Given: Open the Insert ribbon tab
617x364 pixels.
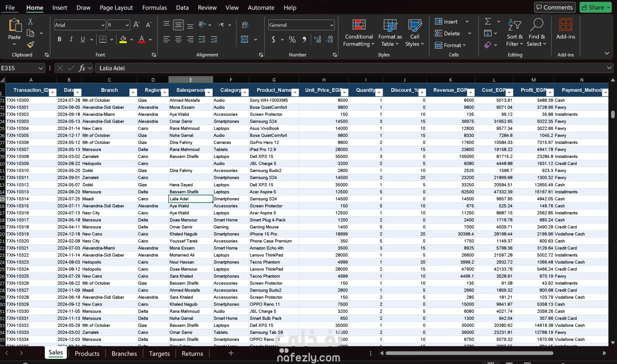Looking at the screenshot, I should [60, 7].
